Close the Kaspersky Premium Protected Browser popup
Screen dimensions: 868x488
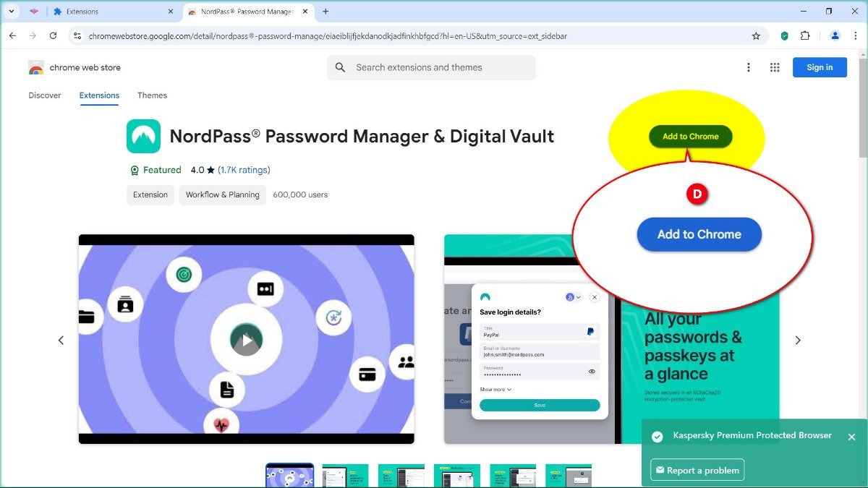coord(851,437)
